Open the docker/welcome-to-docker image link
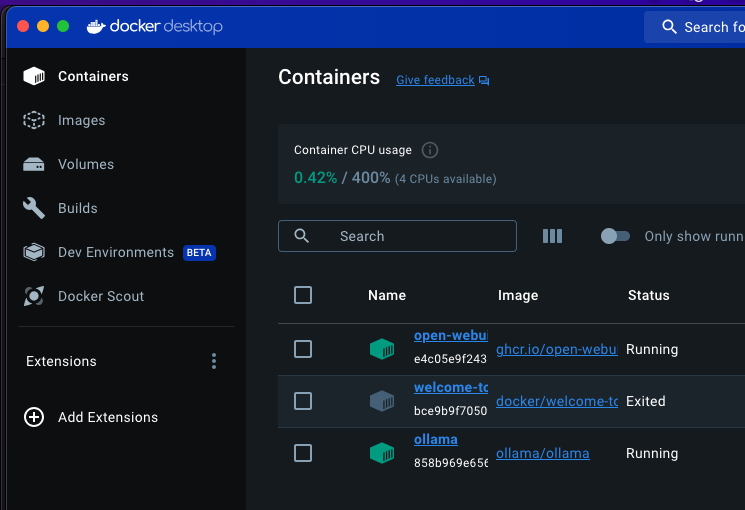745x510 pixels. [557, 401]
